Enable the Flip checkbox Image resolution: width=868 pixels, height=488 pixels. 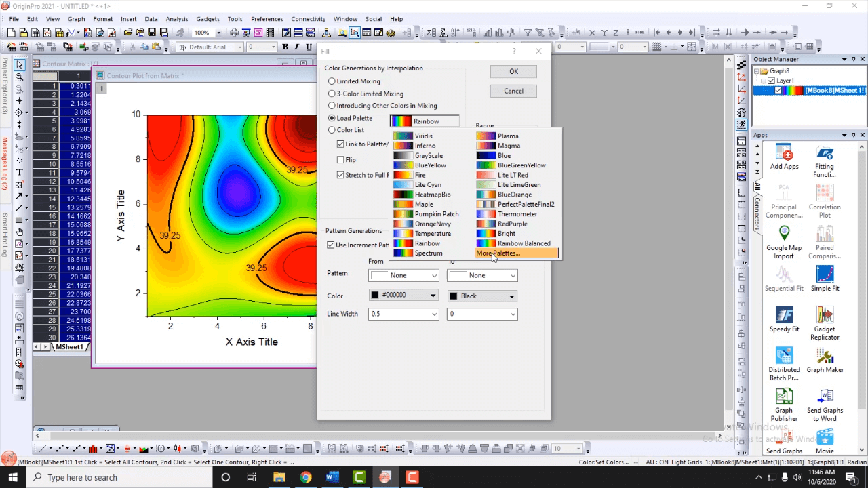click(x=340, y=160)
